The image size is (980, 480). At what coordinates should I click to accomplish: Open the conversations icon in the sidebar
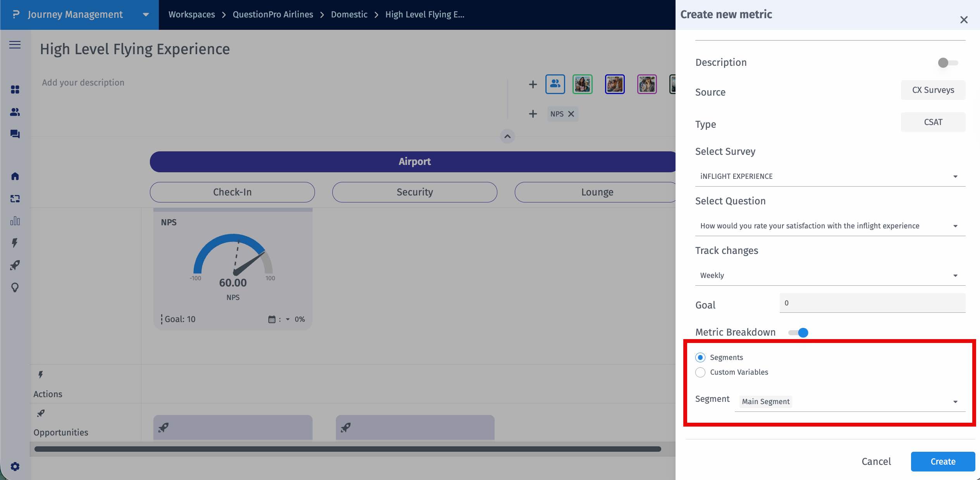click(15, 134)
